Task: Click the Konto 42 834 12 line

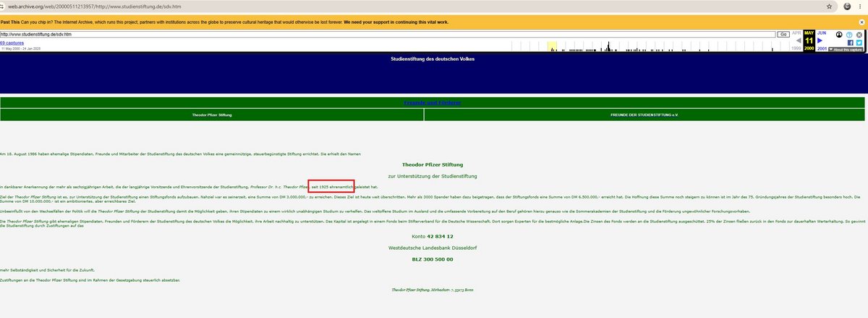Action: tap(432, 236)
